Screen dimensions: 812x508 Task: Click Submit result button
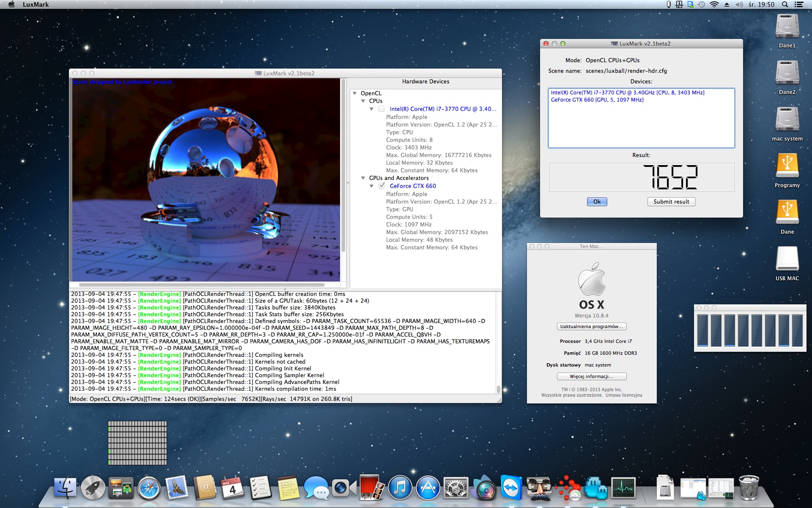coord(671,202)
